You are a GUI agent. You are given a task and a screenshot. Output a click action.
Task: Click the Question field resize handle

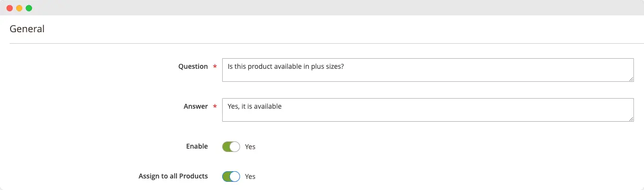(x=631, y=78)
